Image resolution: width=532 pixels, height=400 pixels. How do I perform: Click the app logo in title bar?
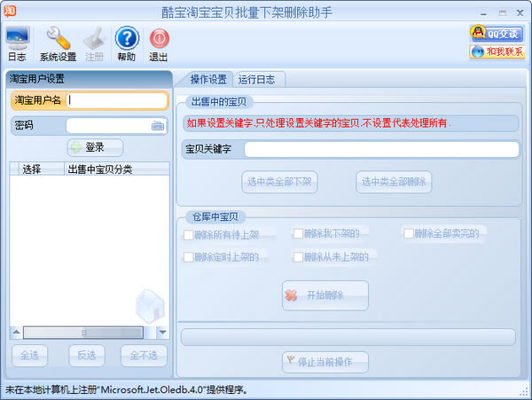pos(11,11)
